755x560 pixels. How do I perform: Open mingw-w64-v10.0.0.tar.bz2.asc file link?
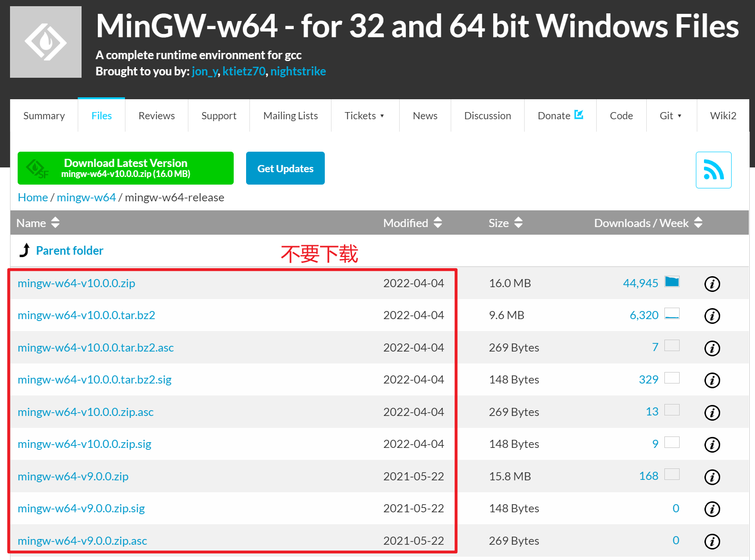pos(96,347)
